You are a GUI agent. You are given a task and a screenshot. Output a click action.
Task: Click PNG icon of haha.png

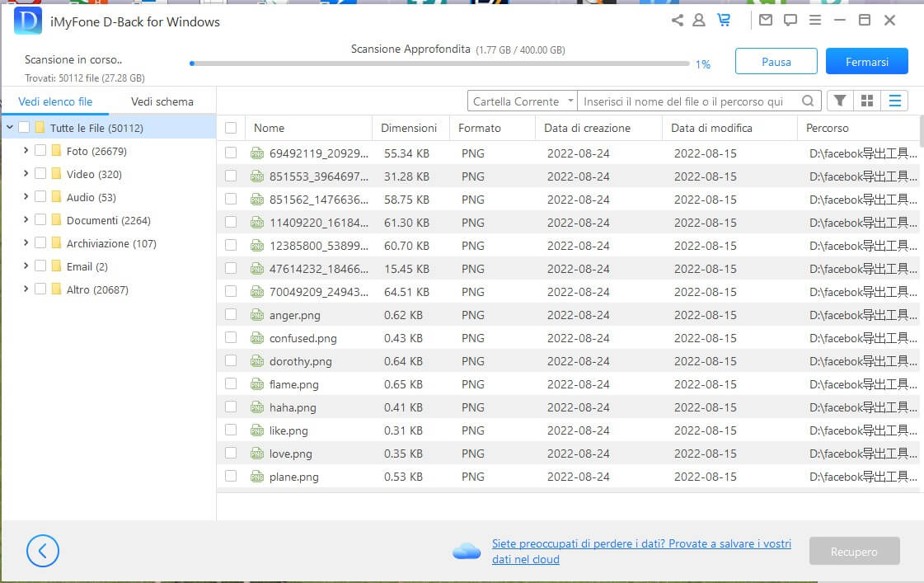coord(257,407)
